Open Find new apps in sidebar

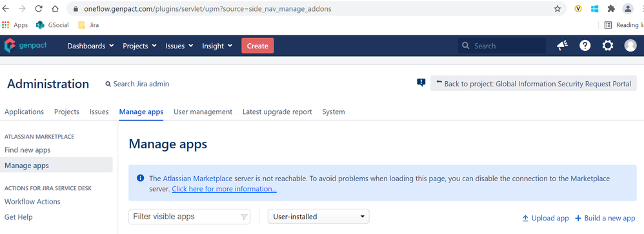pos(28,150)
